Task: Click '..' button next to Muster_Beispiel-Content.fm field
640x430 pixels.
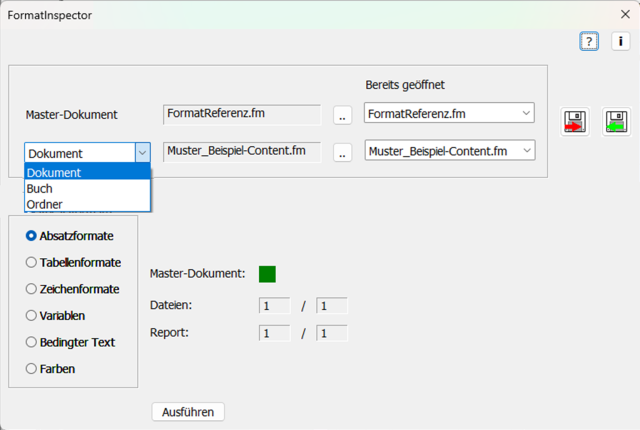Action: coord(342,154)
